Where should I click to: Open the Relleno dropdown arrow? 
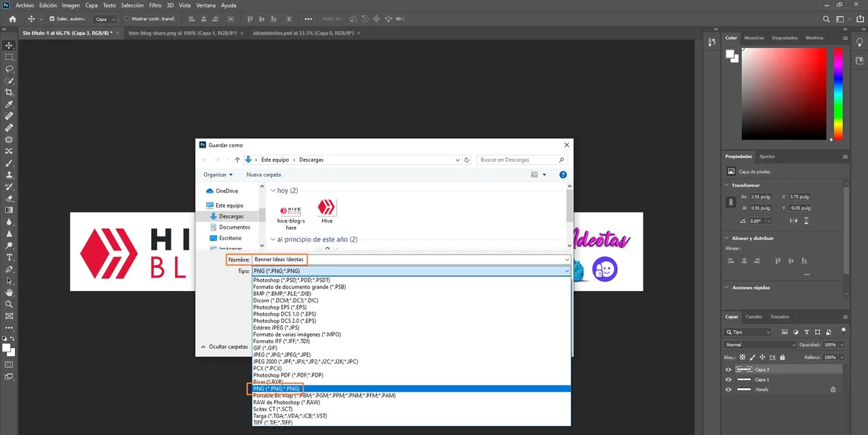pos(842,356)
